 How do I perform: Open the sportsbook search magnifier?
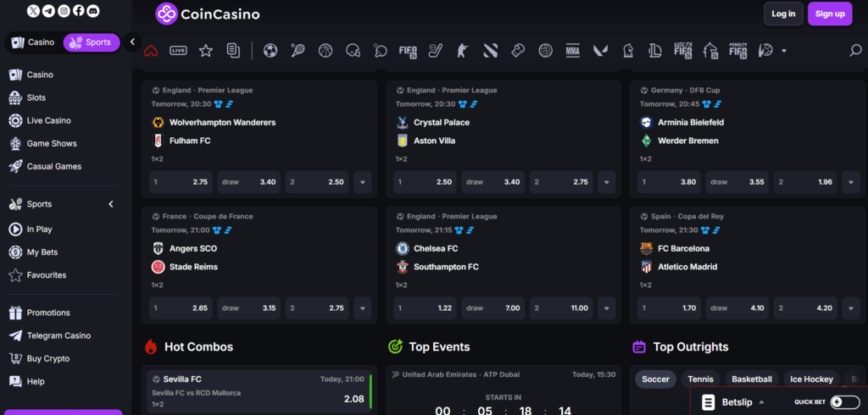tap(855, 51)
